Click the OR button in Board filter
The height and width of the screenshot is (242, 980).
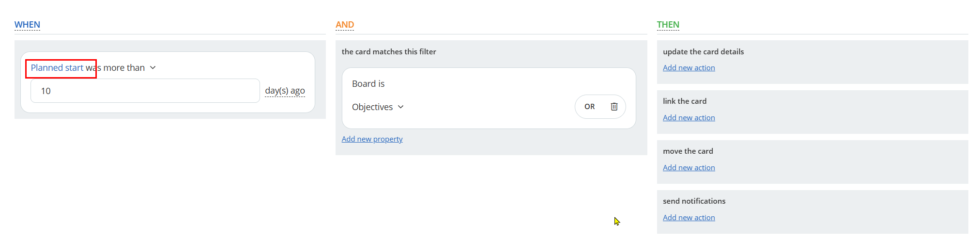589,107
